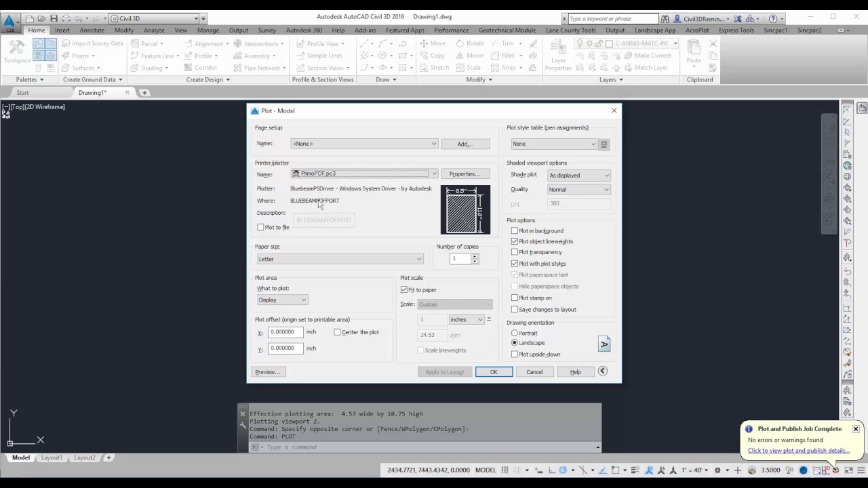Click the landscape orientation preview icon

pos(604,344)
